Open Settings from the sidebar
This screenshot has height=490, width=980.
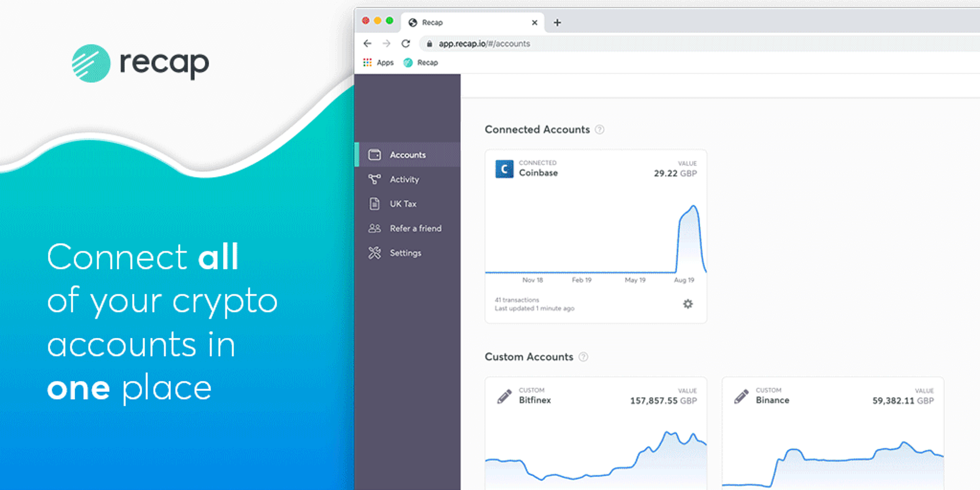click(408, 253)
